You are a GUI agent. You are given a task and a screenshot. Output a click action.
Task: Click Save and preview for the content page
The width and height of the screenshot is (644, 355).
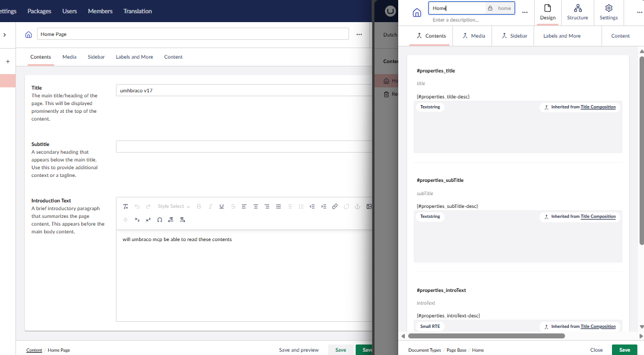click(x=299, y=349)
